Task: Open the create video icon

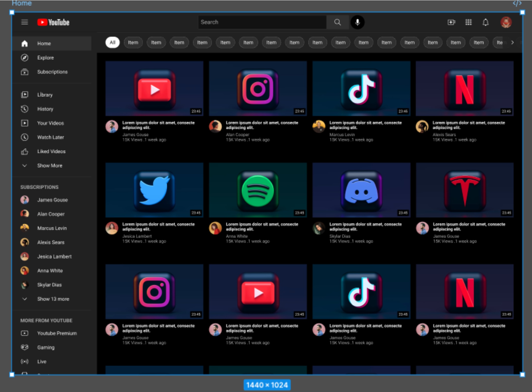Action: 452,22
